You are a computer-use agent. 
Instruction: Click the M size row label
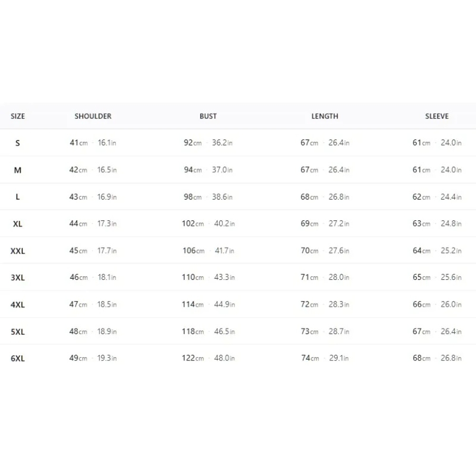(x=18, y=170)
